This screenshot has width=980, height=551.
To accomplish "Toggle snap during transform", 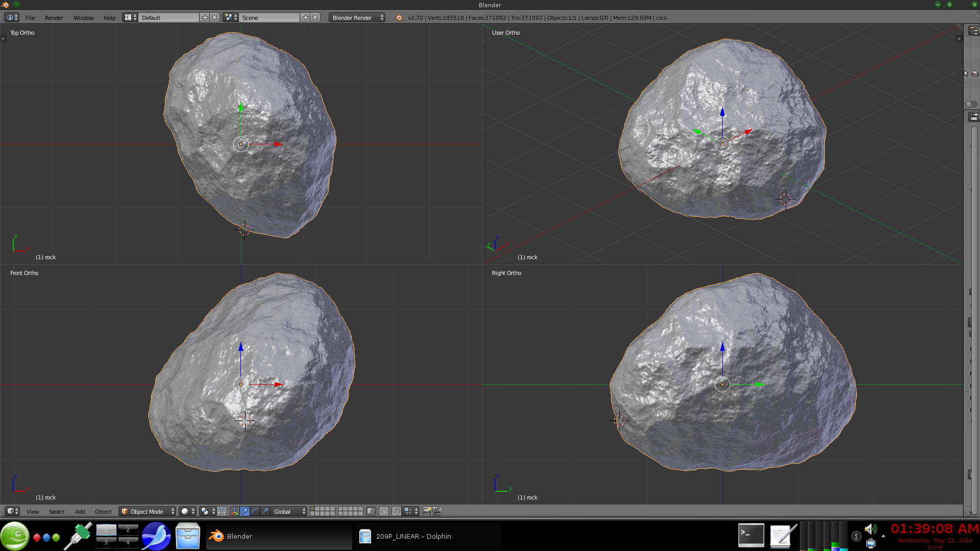I will [397, 511].
